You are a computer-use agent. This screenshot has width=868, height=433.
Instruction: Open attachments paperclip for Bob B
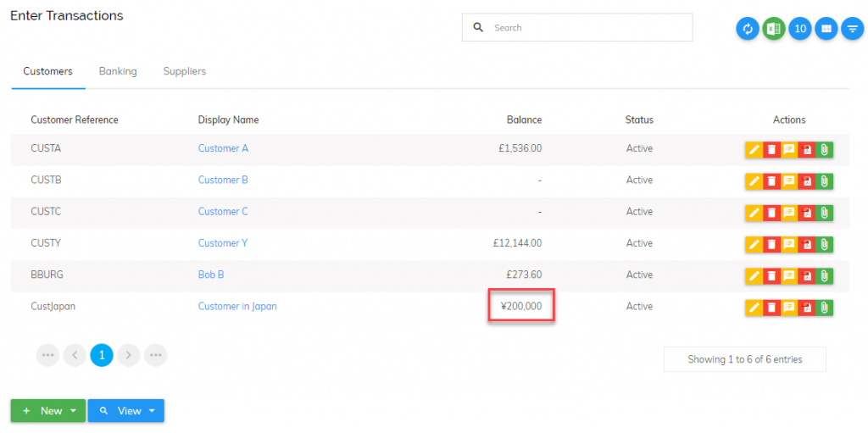pos(825,275)
